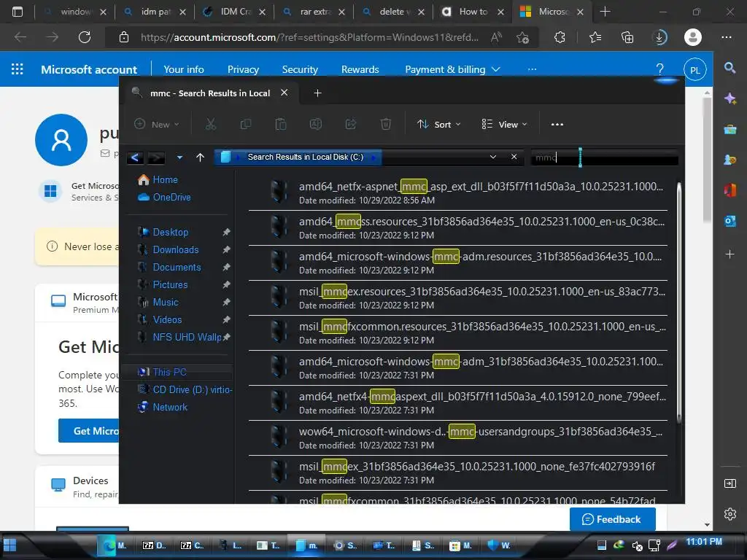The image size is (747, 560).
Task: Switch to the IDM Cra browser tab
Action: [233, 12]
